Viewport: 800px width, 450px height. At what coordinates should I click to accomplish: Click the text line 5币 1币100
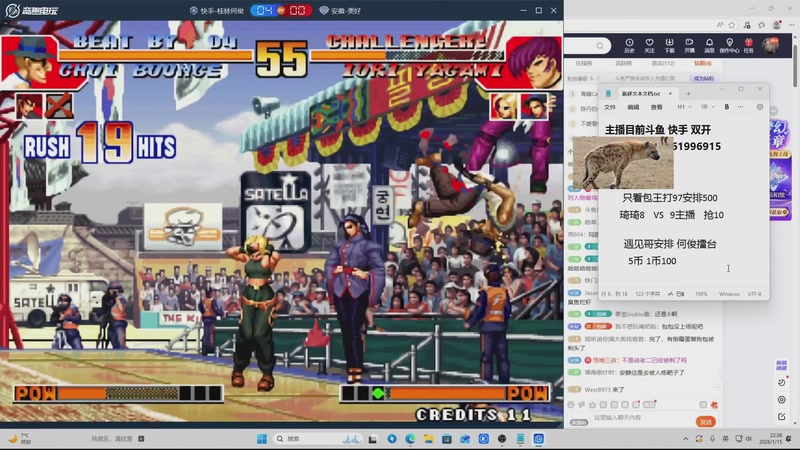point(652,261)
